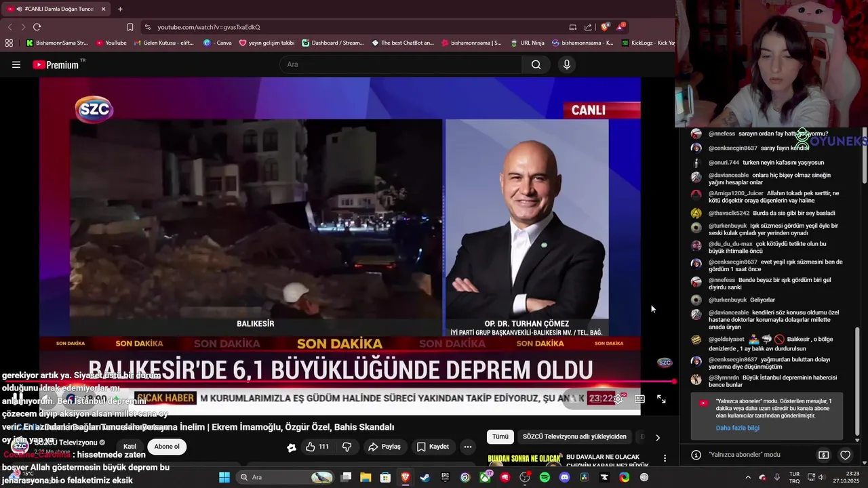Click the Katıl join button
Viewport: 868px width, 488px height.
tap(130, 447)
